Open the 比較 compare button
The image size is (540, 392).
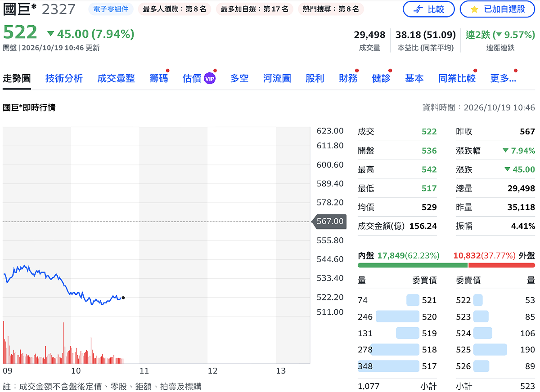tap(428, 9)
